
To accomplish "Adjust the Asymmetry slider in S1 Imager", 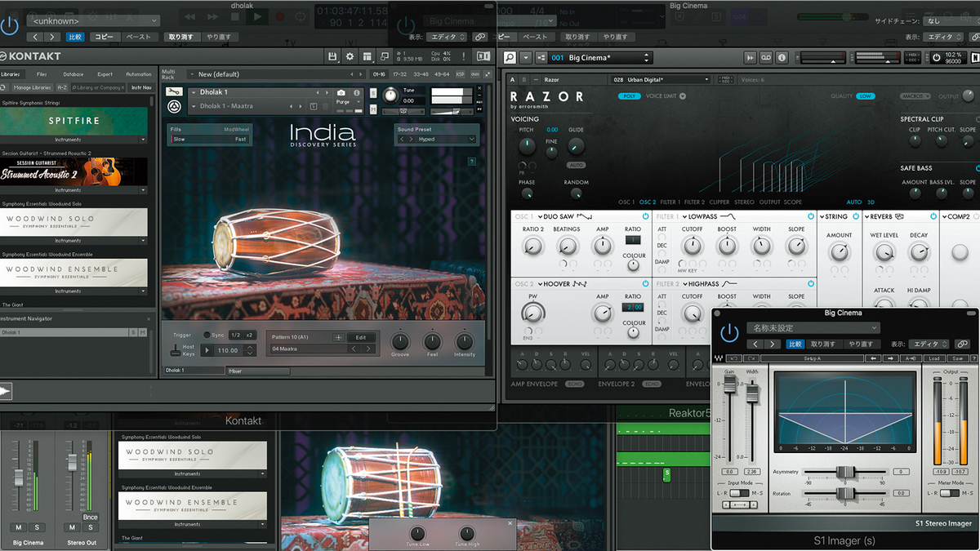I will [x=846, y=472].
